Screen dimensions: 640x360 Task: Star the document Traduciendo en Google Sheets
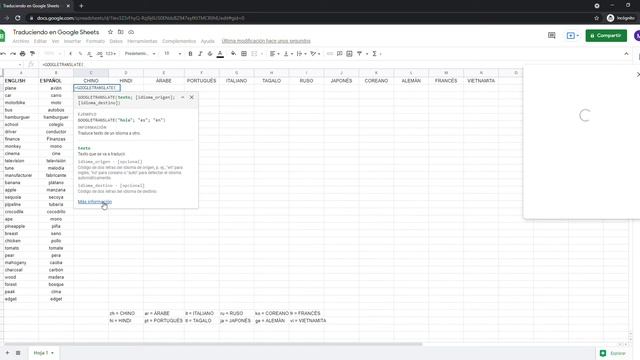[x=110, y=32]
